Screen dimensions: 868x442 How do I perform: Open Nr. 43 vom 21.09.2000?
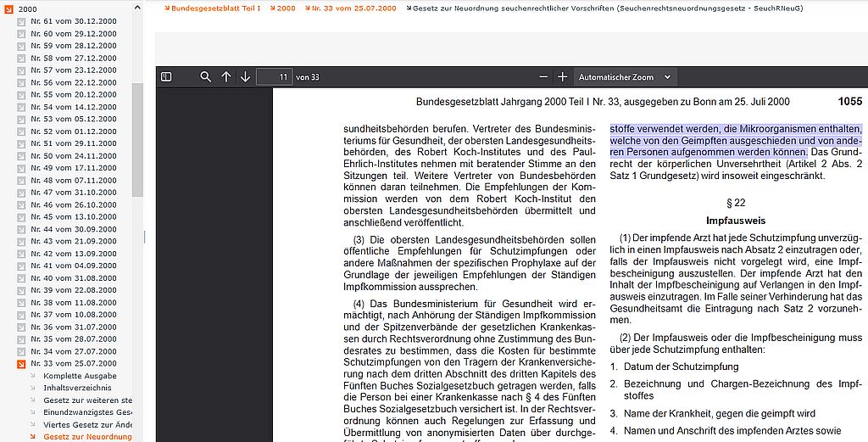point(74,241)
